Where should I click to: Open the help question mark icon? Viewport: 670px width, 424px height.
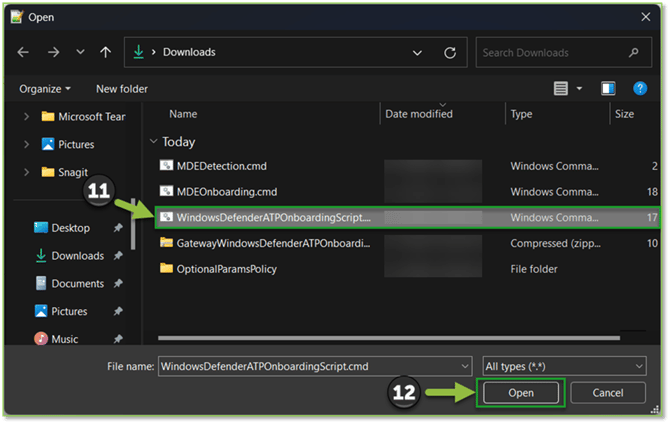point(638,89)
